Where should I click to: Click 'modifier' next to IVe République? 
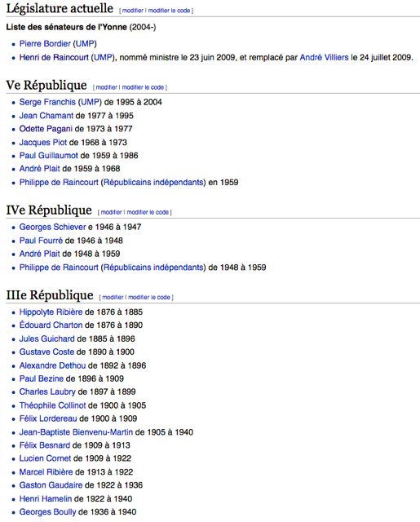tap(111, 212)
